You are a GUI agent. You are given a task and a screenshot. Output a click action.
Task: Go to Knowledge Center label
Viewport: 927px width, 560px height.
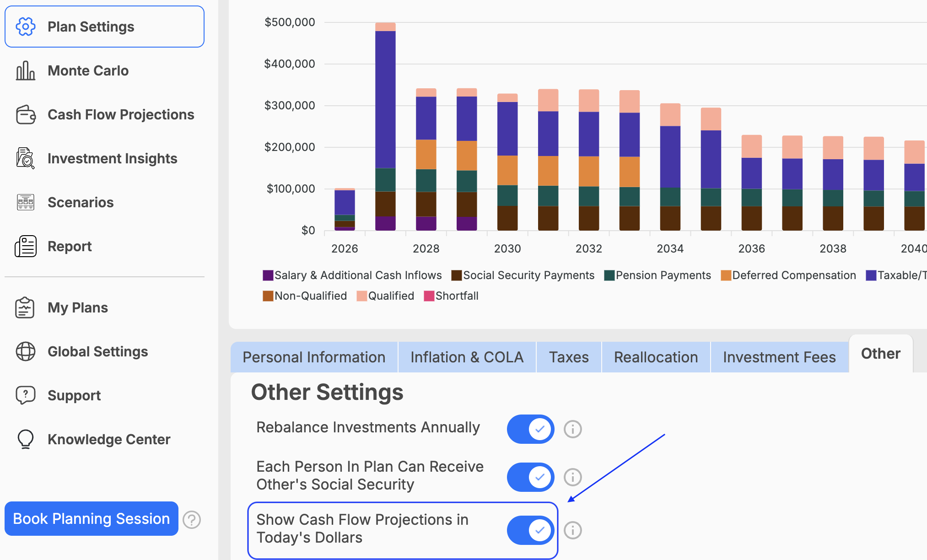tap(109, 439)
